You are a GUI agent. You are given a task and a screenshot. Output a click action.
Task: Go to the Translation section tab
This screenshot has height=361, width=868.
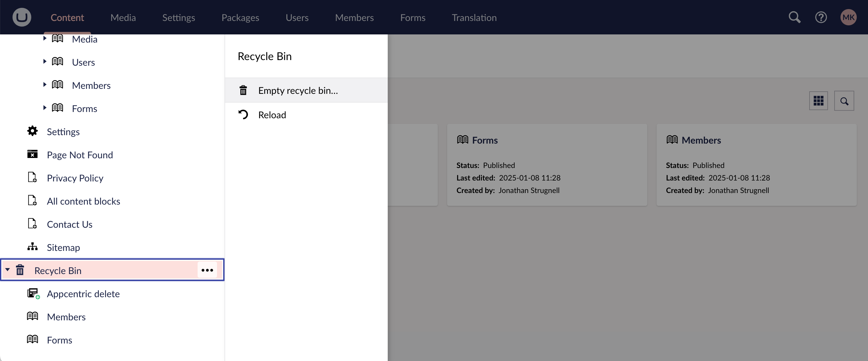474,18
